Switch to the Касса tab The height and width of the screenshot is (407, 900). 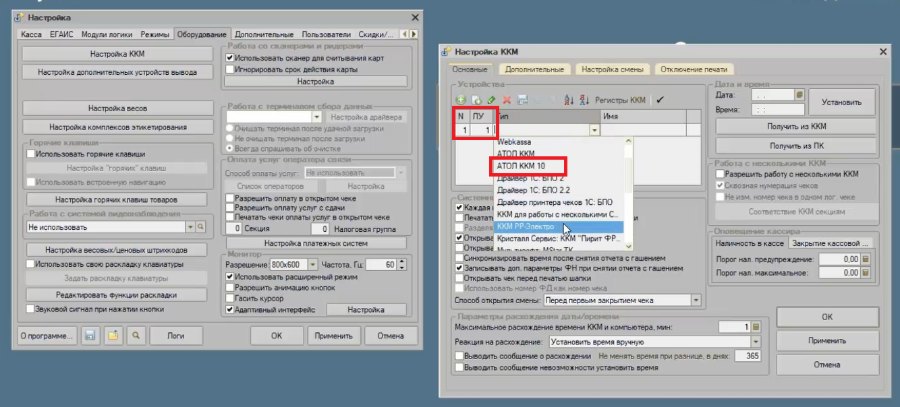pyautogui.click(x=31, y=34)
